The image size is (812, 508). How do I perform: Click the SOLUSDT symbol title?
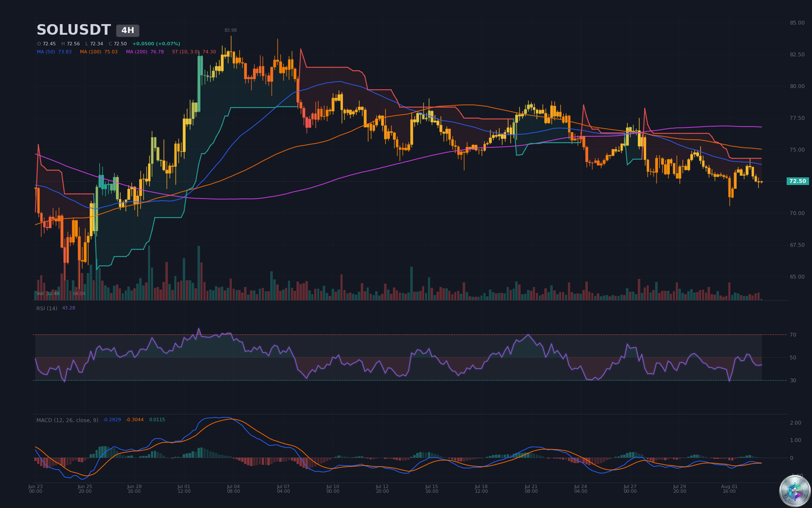coord(74,30)
